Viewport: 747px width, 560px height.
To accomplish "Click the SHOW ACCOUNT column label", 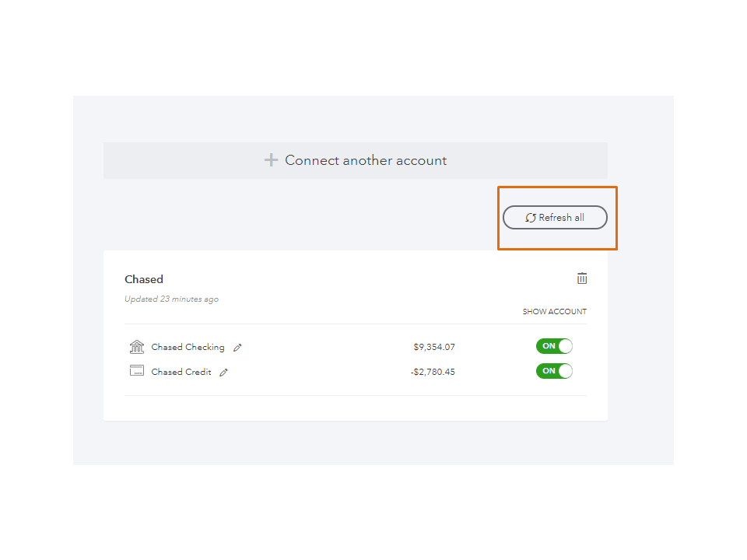I will pos(554,312).
